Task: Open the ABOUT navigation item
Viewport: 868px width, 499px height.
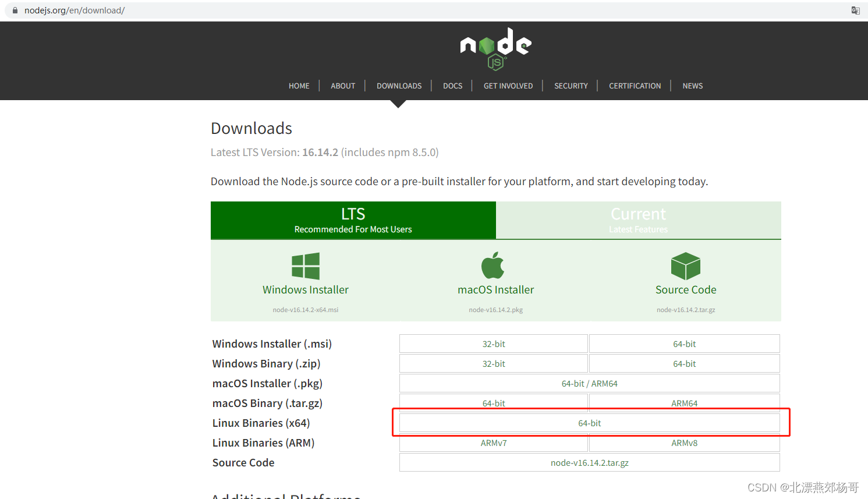Action: click(x=343, y=86)
